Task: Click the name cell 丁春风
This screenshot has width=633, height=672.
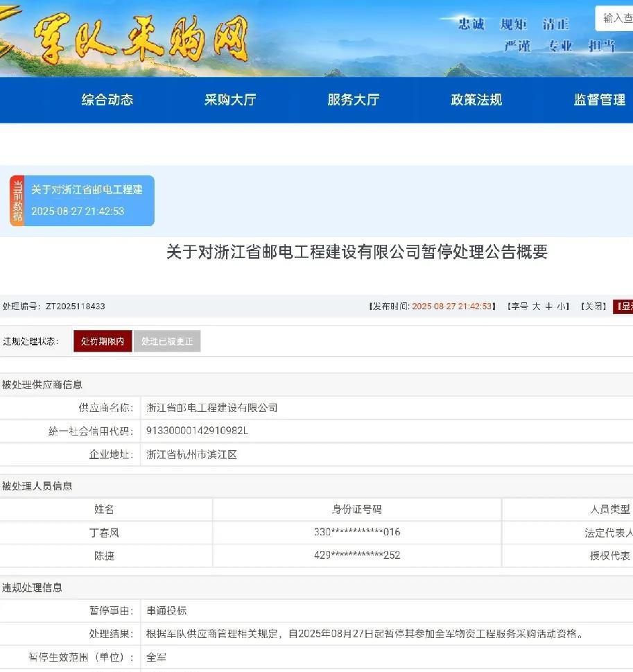Action: [104, 533]
